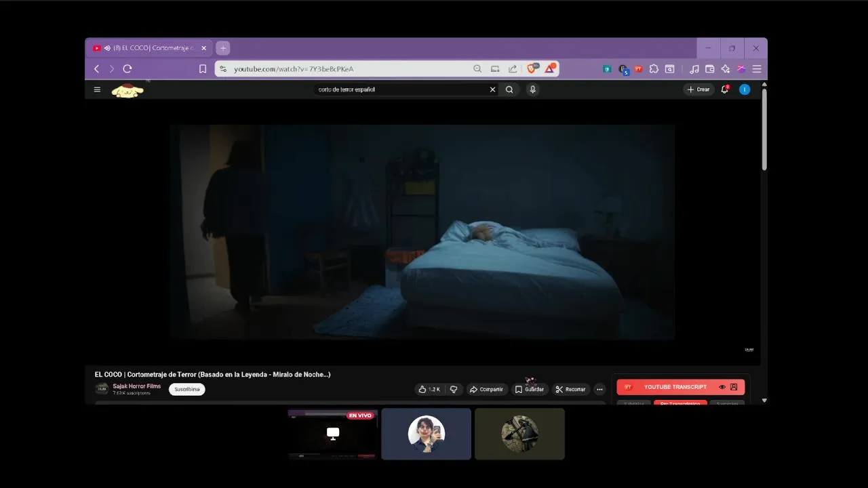Click the scrollbar down arrow
868x488 pixels.
(764, 401)
